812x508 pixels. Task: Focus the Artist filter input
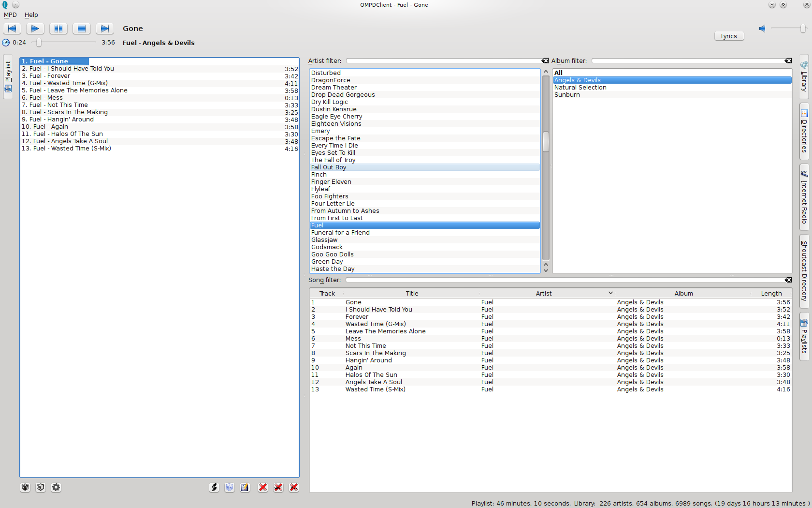(x=444, y=61)
